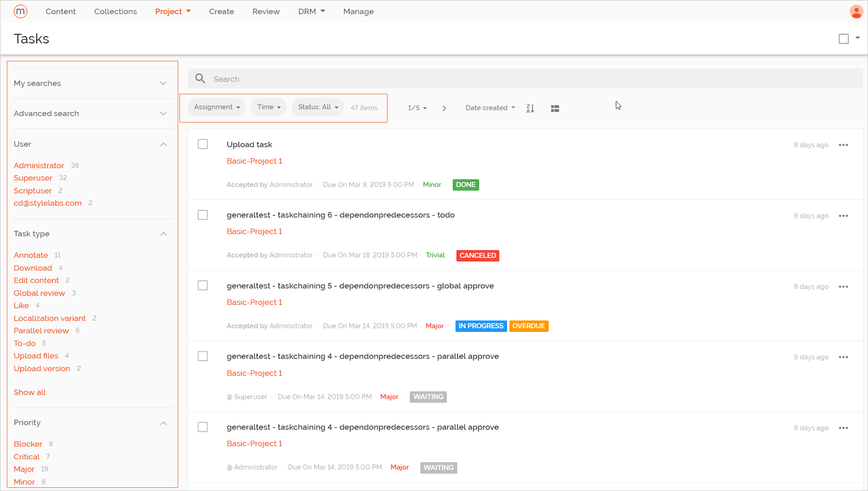Open the DRM menu

click(311, 11)
